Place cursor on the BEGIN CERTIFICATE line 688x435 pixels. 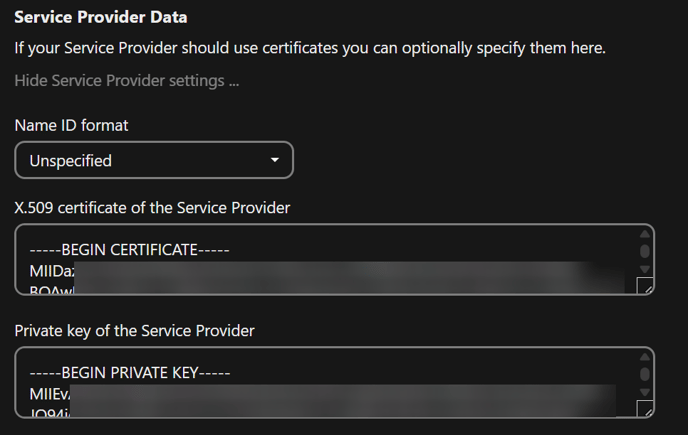point(129,250)
